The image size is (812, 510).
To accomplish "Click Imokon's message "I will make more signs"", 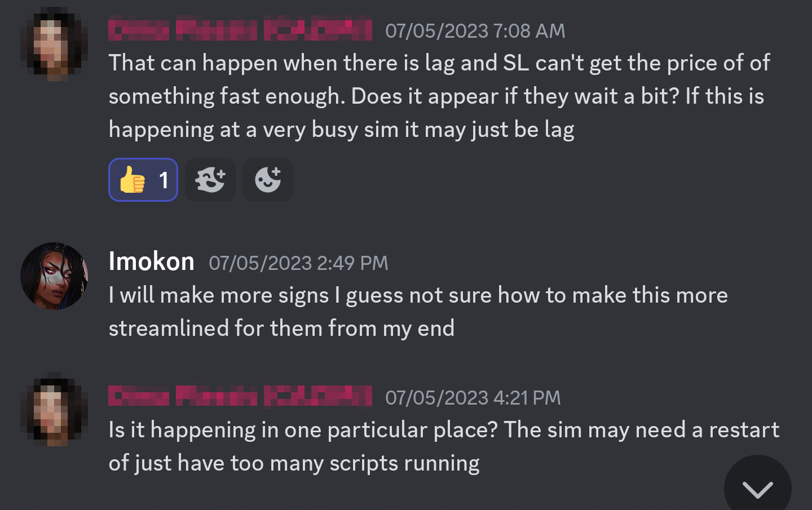I will coord(417,312).
